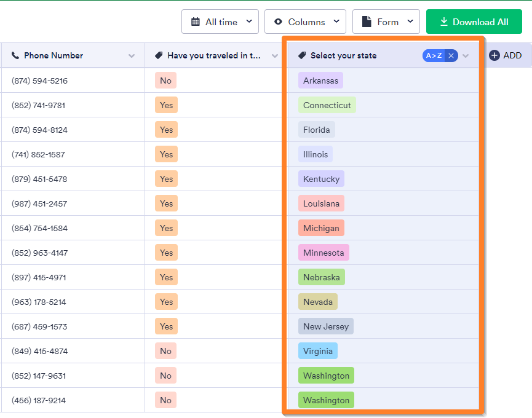Expand the Phone Number column menu

(x=132, y=56)
